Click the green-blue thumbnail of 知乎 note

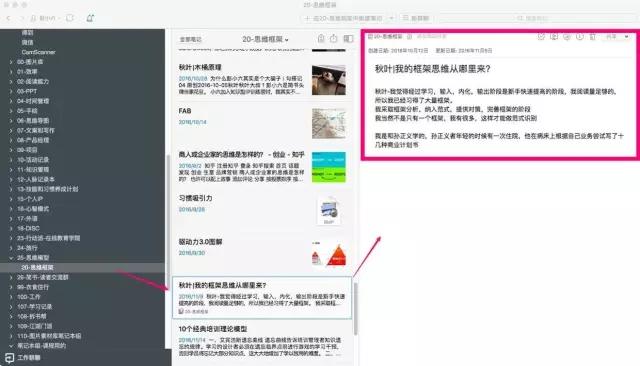tap(329, 167)
